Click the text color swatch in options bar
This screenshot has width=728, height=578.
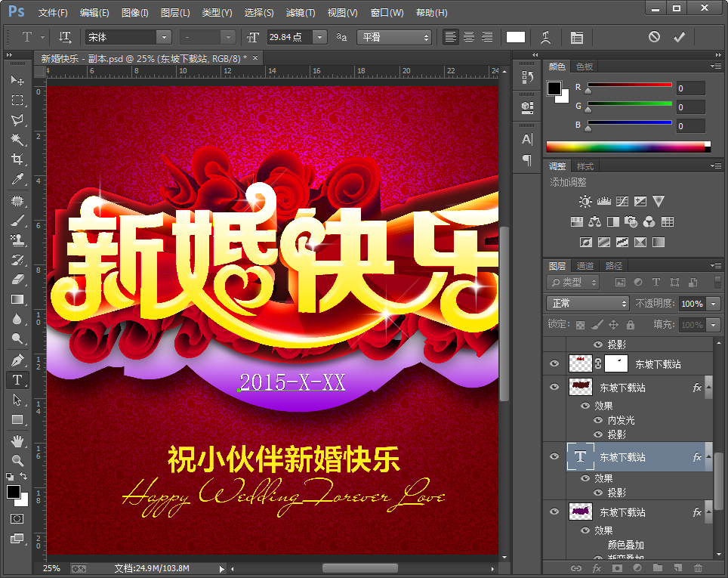515,37
